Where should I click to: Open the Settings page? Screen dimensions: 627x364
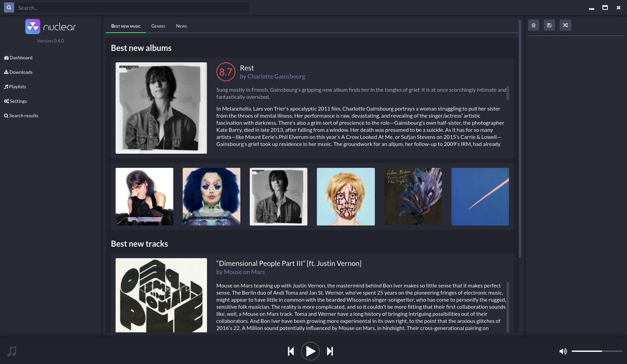point(15,101)
